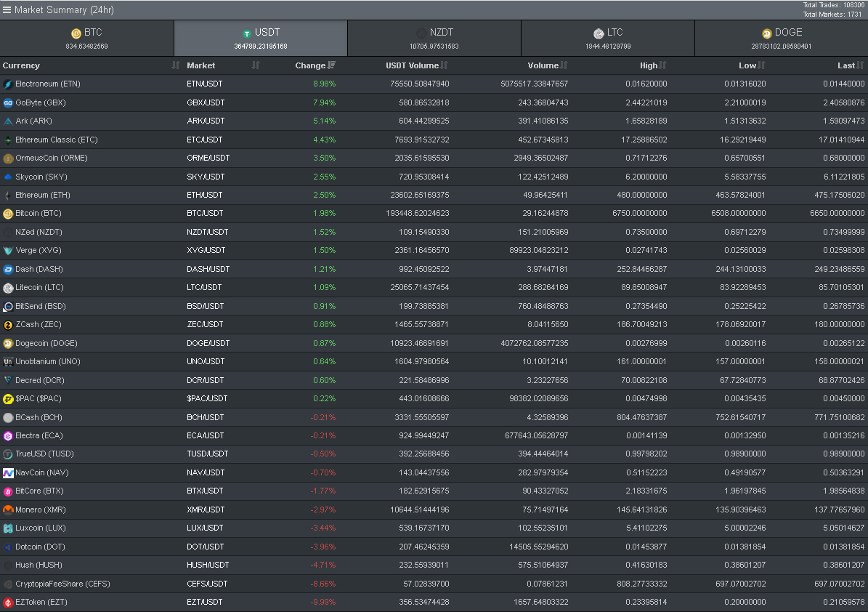The height and width of the screenshot is (612, 868).
Task: Click the Verge (XVG) icon
Action: pos(8,251)
